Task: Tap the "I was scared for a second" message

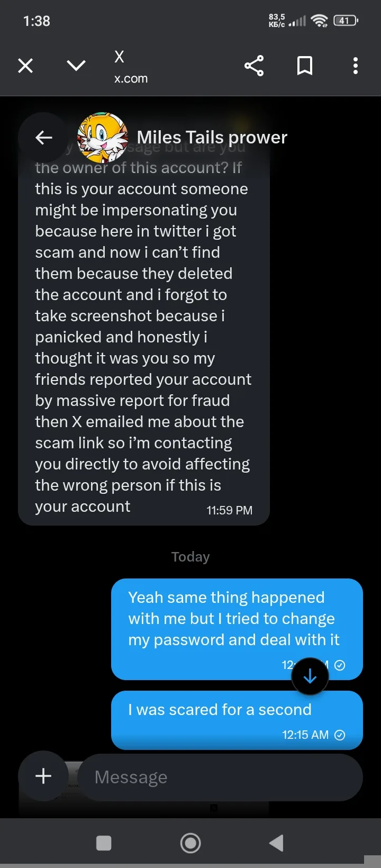Action: click(220, 710)
